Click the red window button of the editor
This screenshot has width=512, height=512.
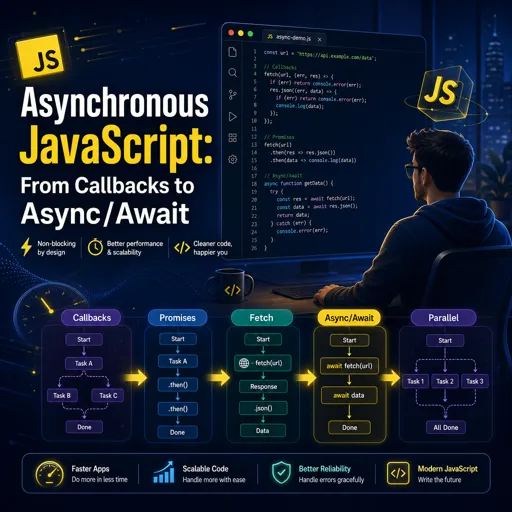pyautogui.click(x=231, y=33)
